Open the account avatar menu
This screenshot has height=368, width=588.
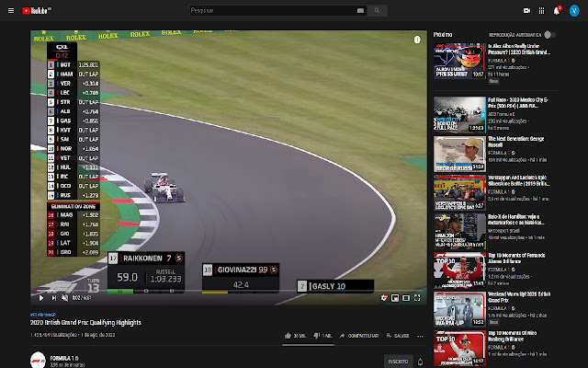(573, 10)
